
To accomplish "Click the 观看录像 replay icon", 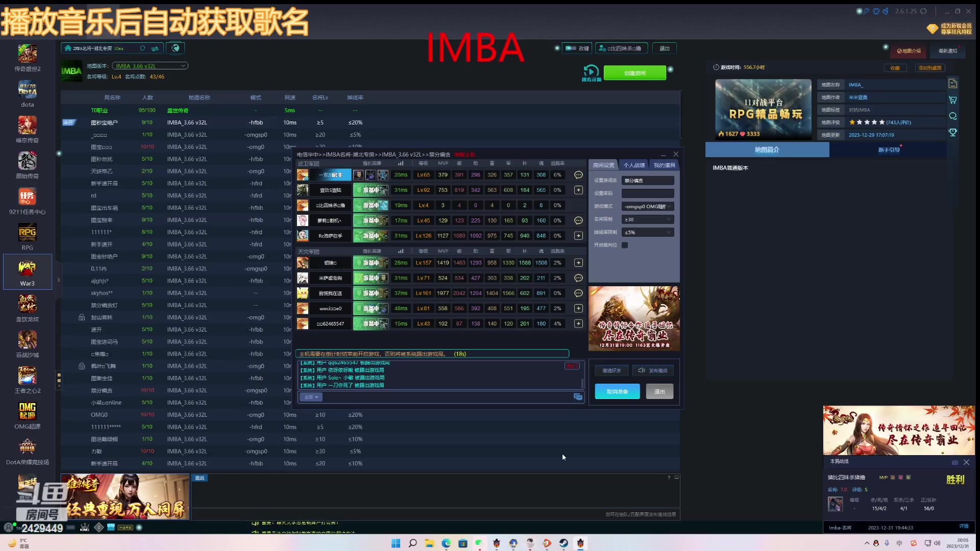I will pyautogui.click(x=592, y=72).
